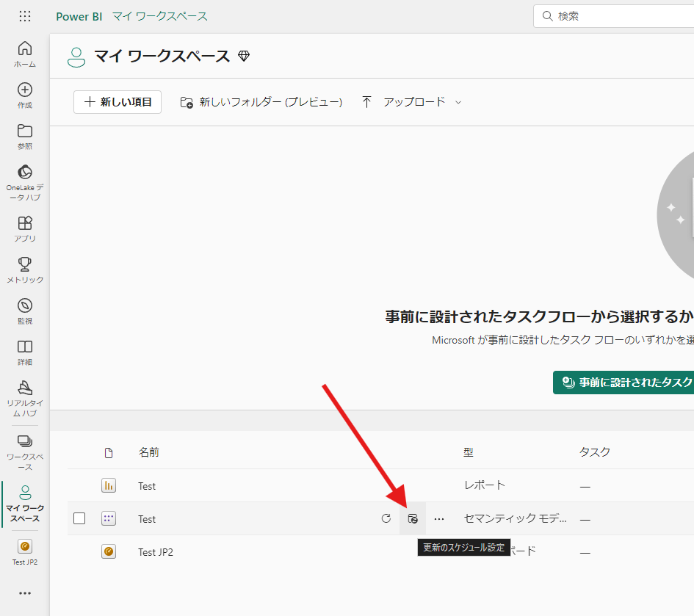Go to ホーム in the sidebar
The height and width of the screenshot is (616, 694).
(25, 54)
